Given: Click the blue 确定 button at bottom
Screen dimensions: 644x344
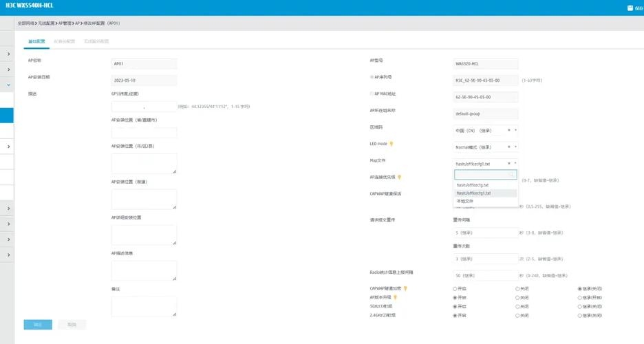Looking at the screenshot, I should coord(38,325).
